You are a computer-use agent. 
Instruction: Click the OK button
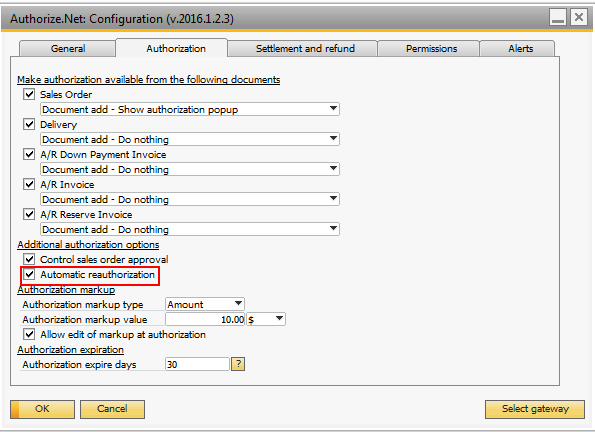[x=42, y=409]
